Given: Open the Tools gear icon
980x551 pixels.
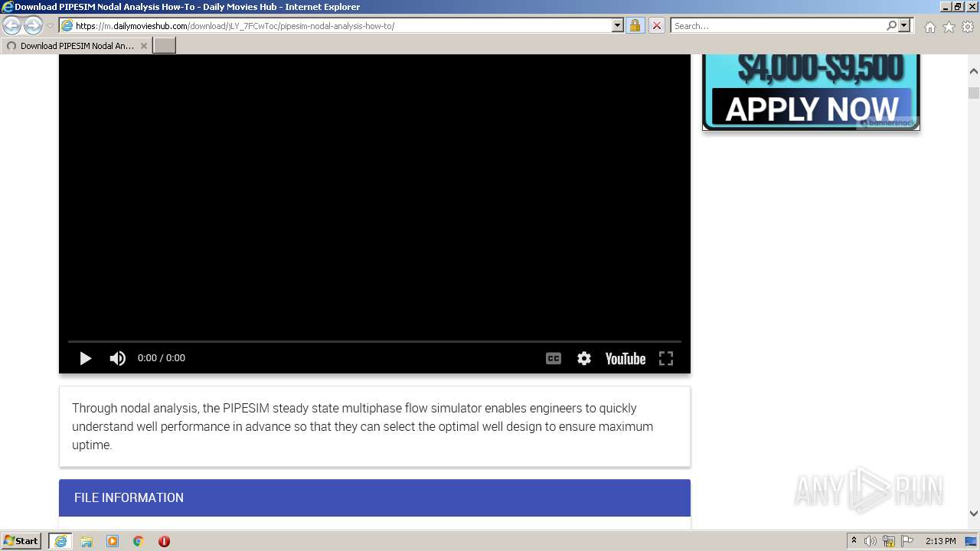Looking at the screenshot, I should click(x=968, y=27).
